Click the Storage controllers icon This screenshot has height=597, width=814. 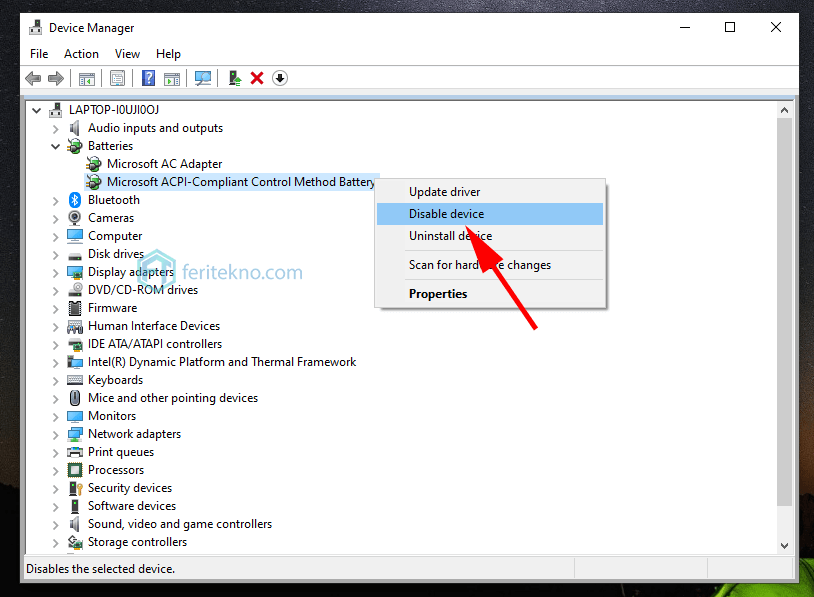pos(75,542)
